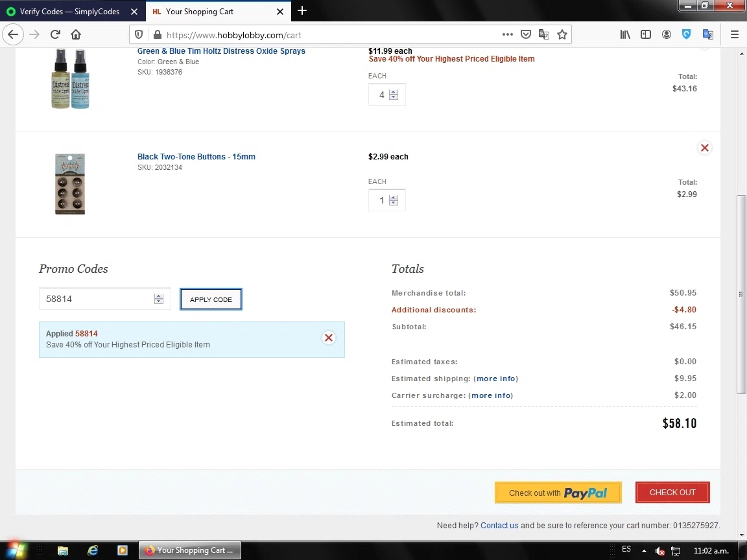747x560 pixels.
Task: Click the red Check Out button
Action: point(672,493)
